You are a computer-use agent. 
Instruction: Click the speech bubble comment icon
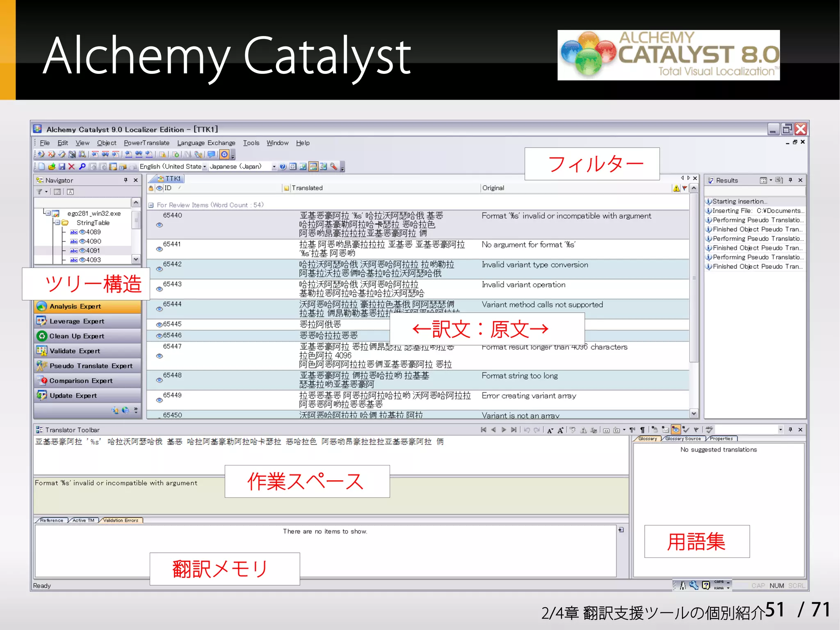click(211, 154)
